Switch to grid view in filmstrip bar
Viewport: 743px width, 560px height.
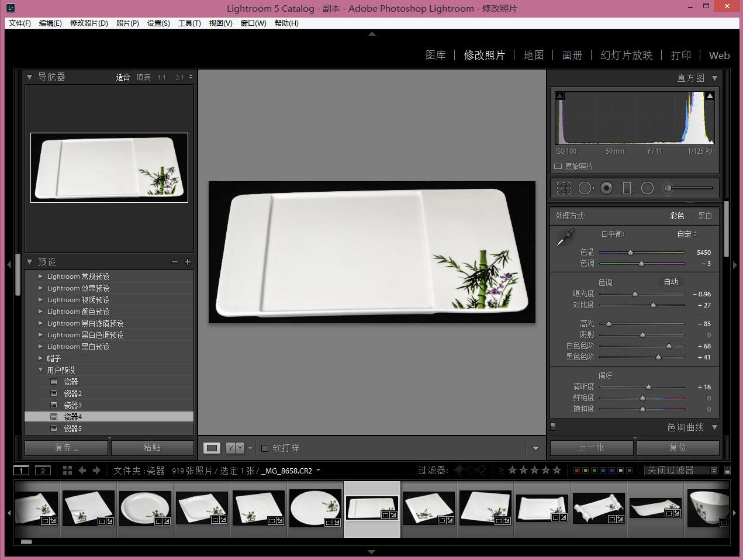click(67, 471)
